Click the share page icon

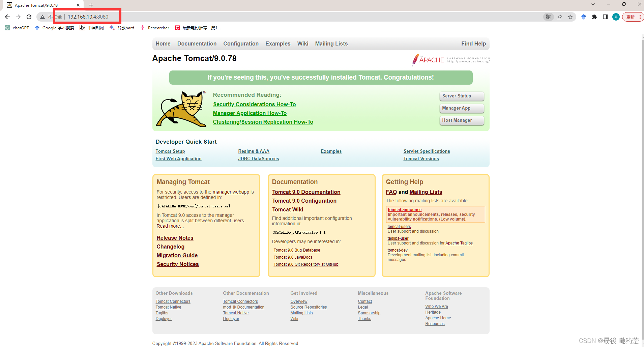coord(559,17)
